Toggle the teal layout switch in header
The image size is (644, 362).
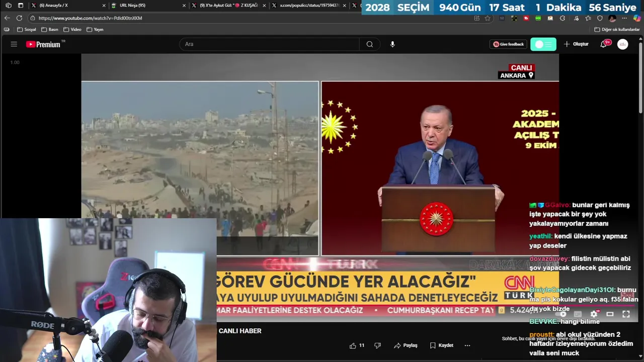point(543,44)
